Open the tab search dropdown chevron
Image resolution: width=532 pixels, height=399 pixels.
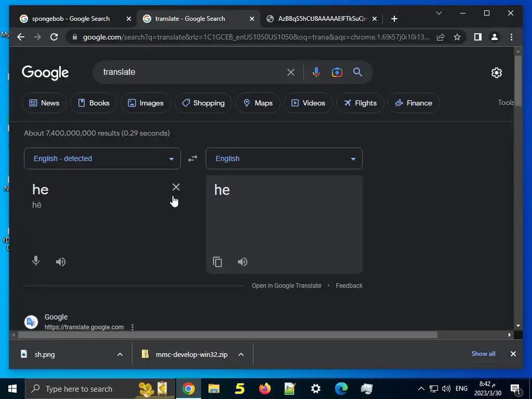tap(438, 13)
